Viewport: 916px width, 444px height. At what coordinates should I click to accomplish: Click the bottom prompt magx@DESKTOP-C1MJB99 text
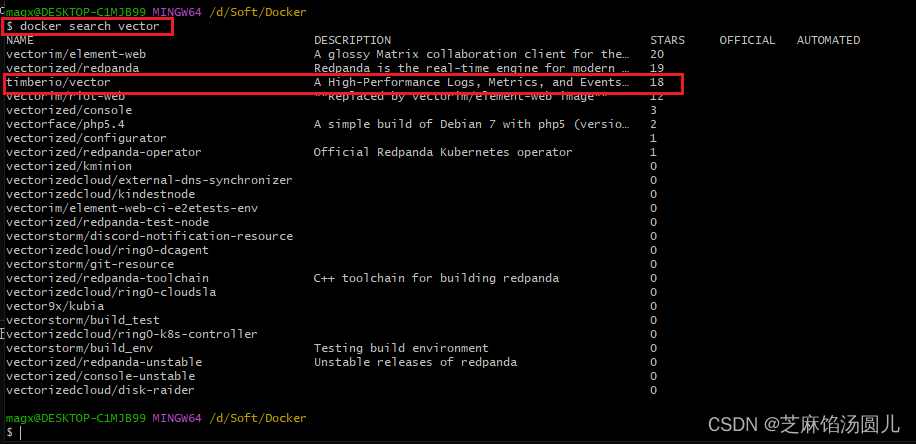[x=76, y=419]
